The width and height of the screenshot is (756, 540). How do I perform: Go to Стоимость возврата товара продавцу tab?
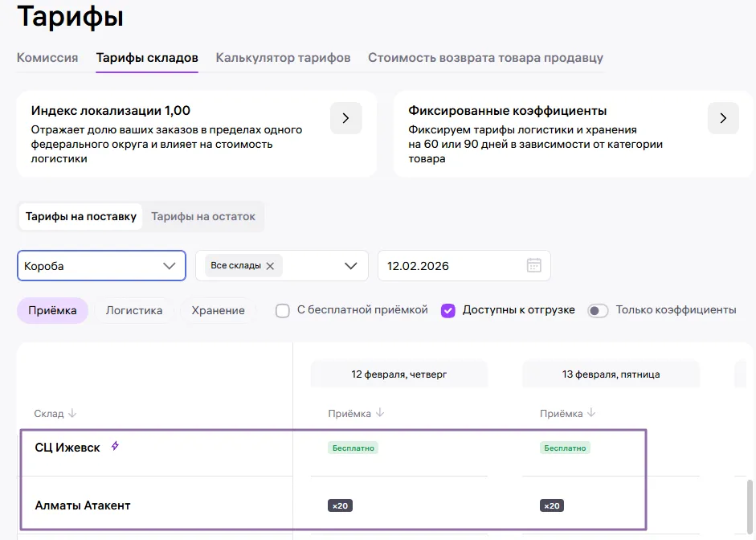coord(485,58)
